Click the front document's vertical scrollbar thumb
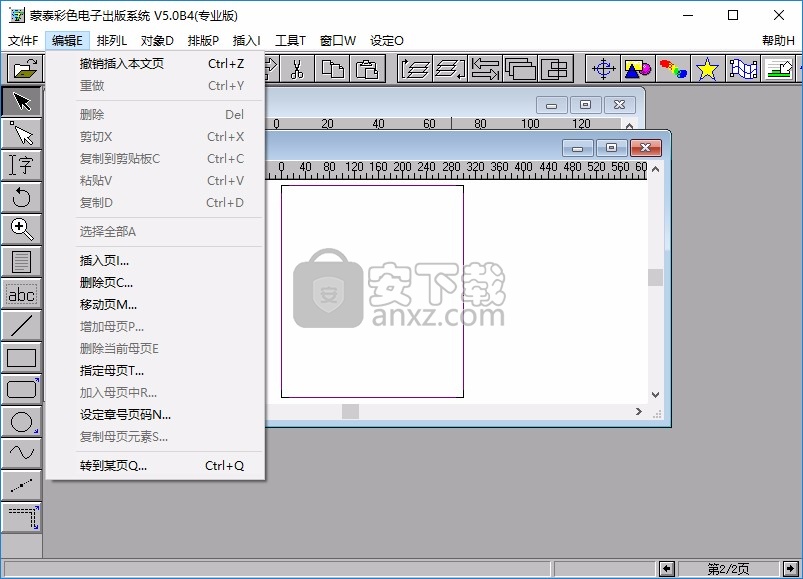 click(x=656, y=277)
